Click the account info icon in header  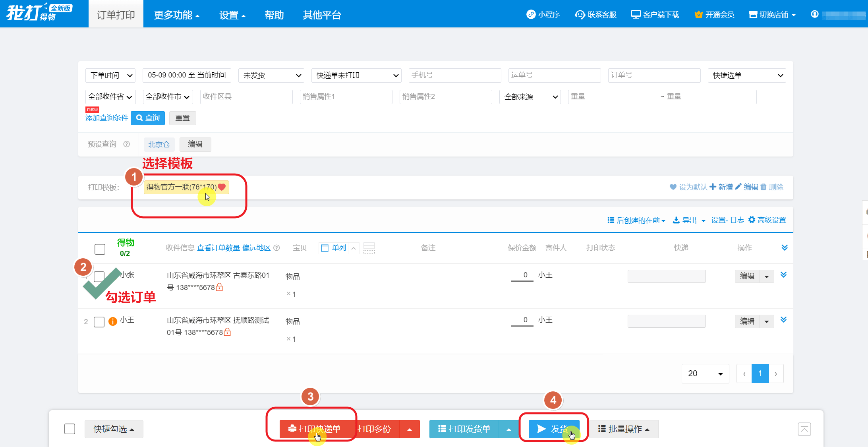815,14
